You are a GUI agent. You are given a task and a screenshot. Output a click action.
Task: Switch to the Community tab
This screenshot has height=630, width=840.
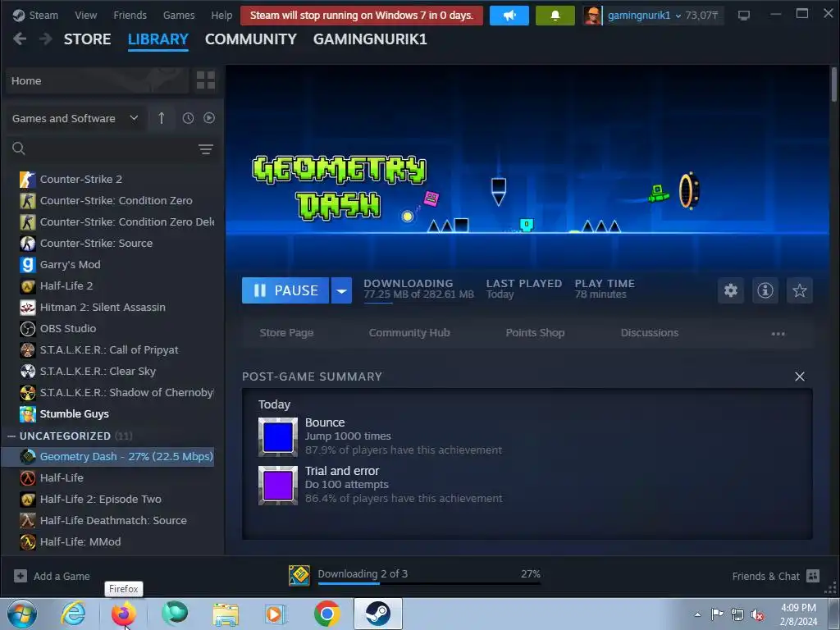(251, 39)
